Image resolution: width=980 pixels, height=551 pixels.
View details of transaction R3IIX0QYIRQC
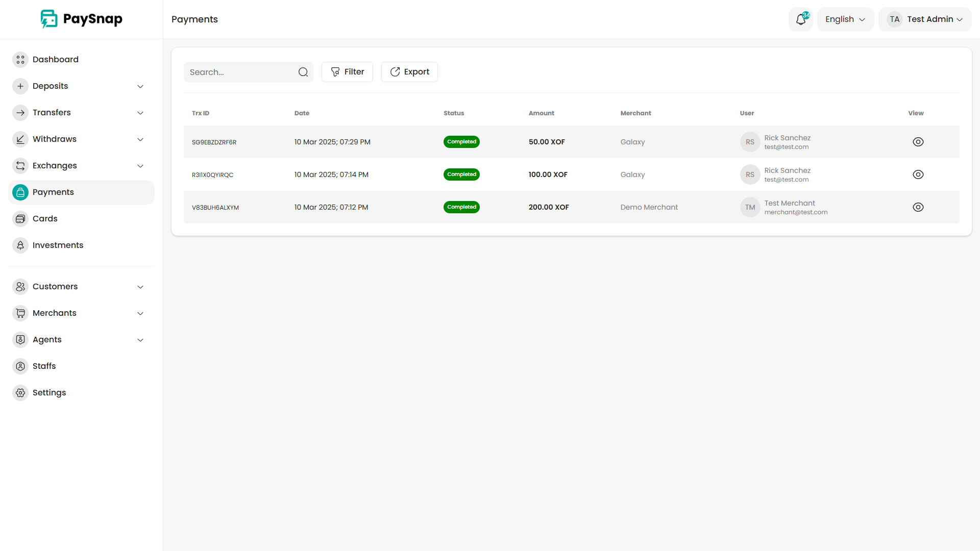coord(918,174)
